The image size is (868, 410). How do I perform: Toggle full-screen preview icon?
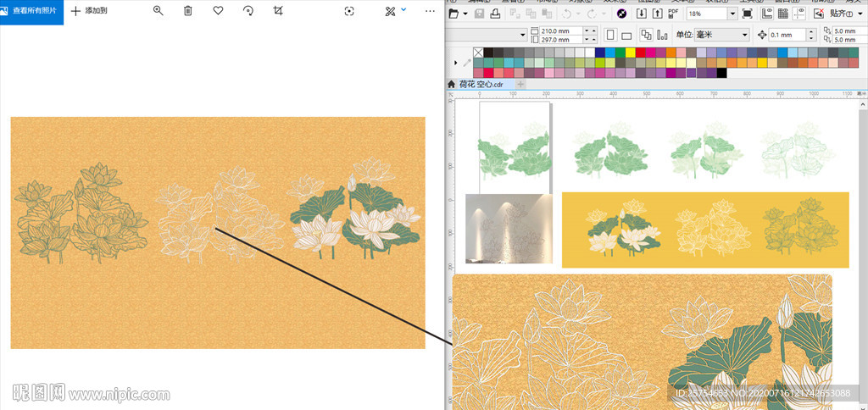tap(747, 14)
